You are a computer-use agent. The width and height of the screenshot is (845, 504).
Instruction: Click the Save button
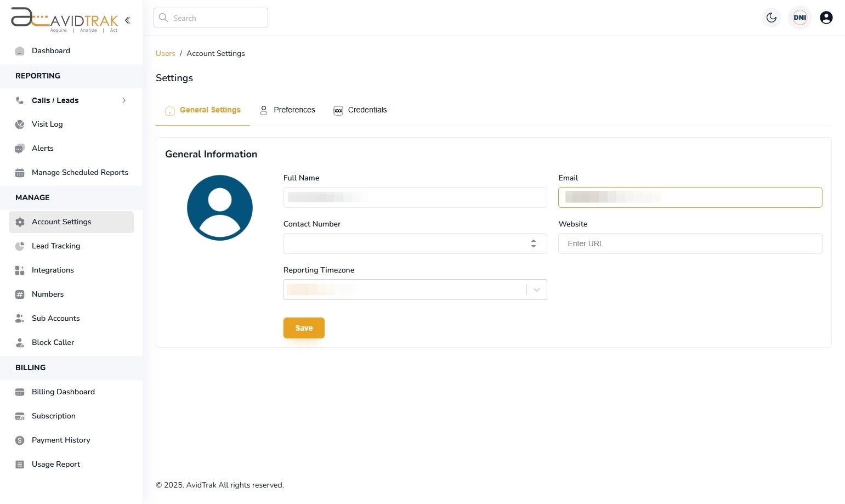[304, 327]
